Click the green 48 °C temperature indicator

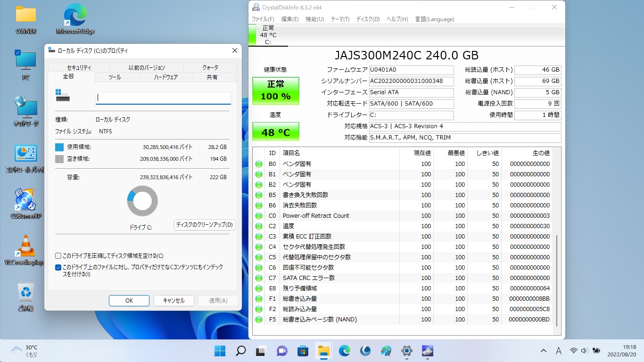click(276, 132)
